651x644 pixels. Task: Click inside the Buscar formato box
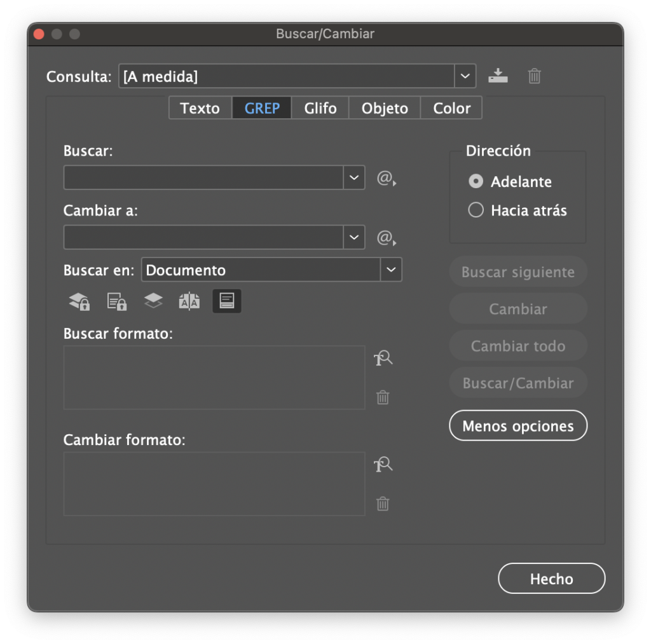(x=214, y=378)
